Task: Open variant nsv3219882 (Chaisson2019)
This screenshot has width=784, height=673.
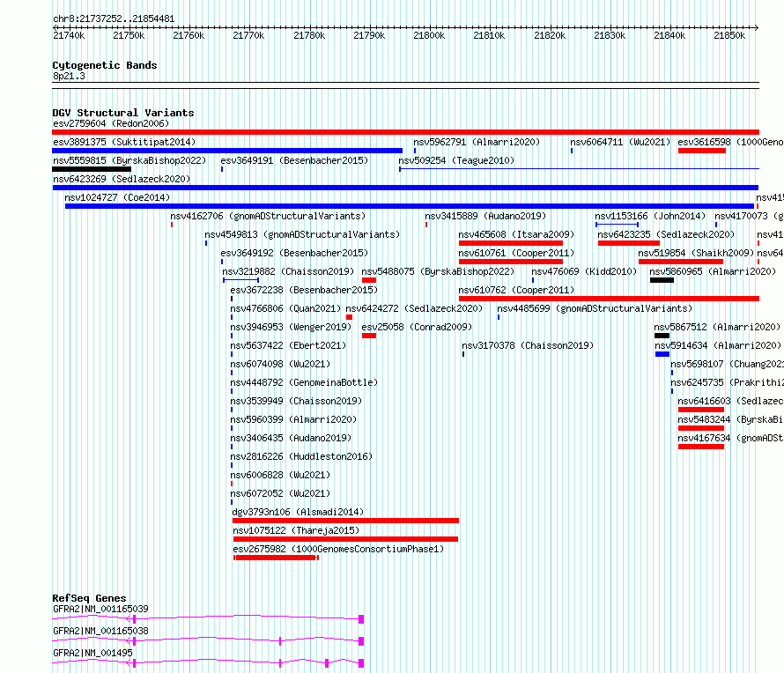Action: [x=288, y=271]
